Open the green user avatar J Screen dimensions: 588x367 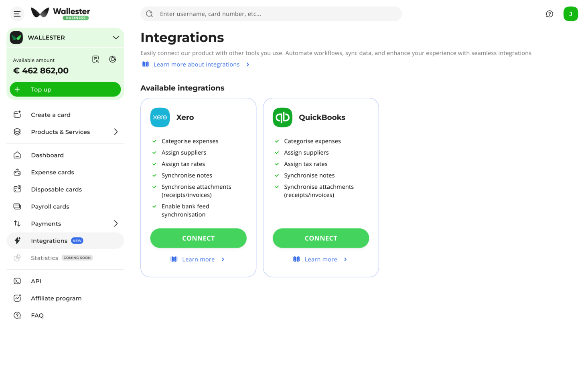coord(570,14)
